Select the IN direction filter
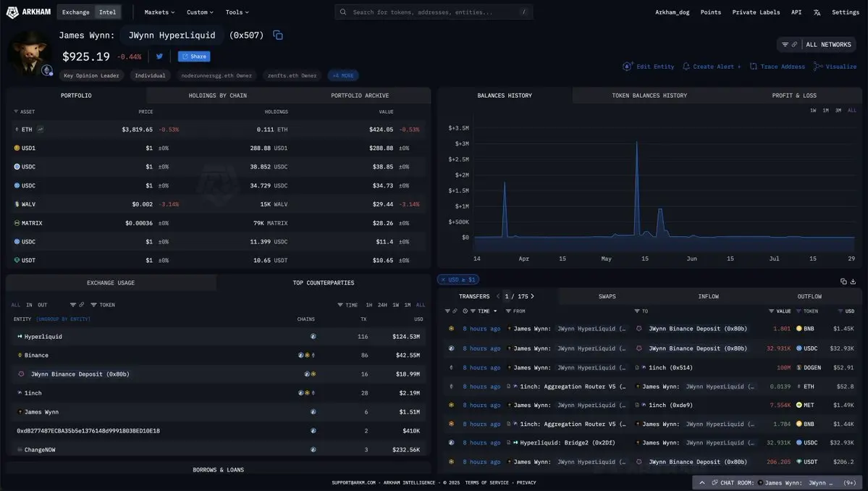Image resolution: width=868 pixels, height=491 pixels. 29,305
